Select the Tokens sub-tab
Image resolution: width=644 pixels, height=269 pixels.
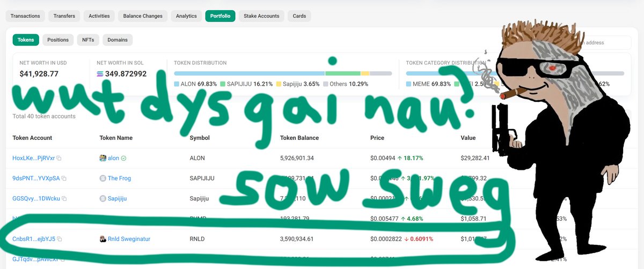click(x=26, y=40)
